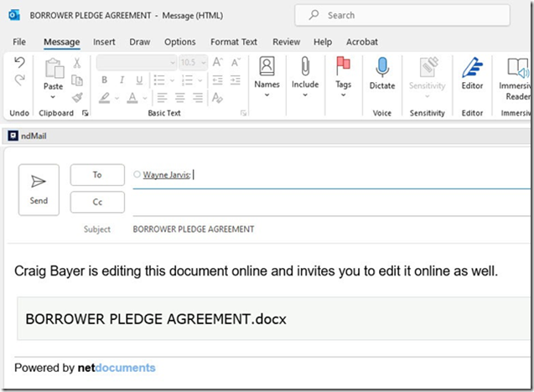534x392 pixels.
Task: Switch to Format Text tab
Action: pyautogui.click(x=234, y=42)
